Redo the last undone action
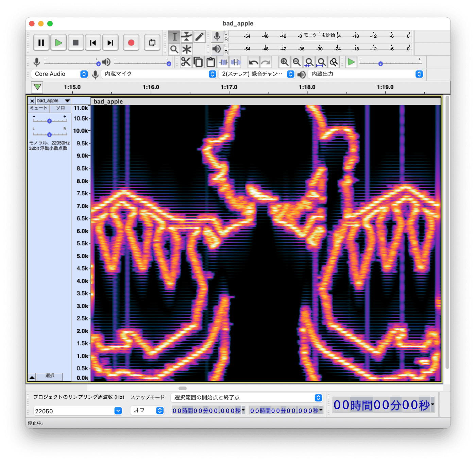476x462 pixels. click(x=266, y=62)
